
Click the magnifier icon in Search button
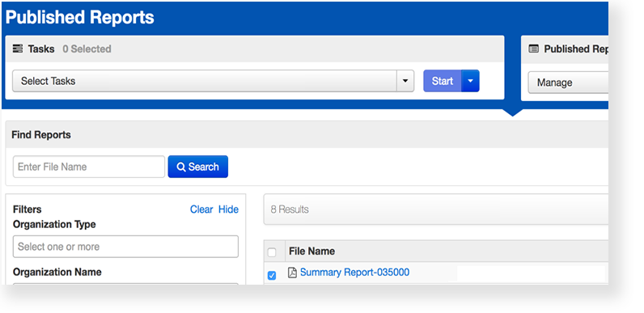click(181, 167)
